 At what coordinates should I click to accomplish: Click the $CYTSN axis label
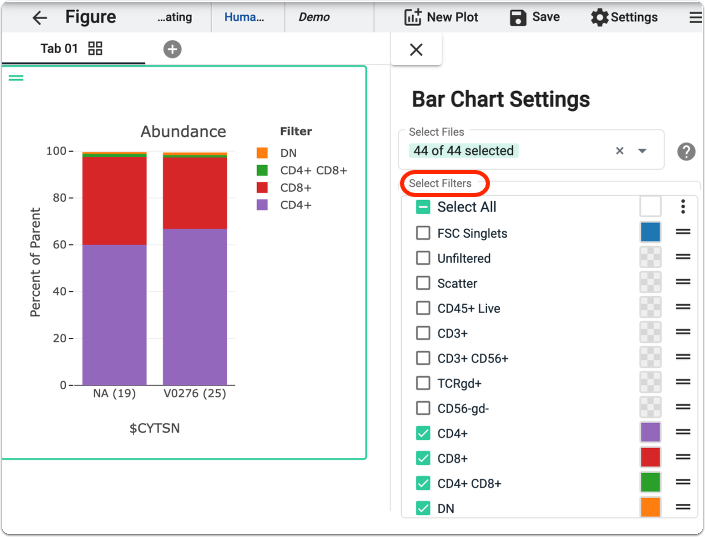tap(155, 428)
